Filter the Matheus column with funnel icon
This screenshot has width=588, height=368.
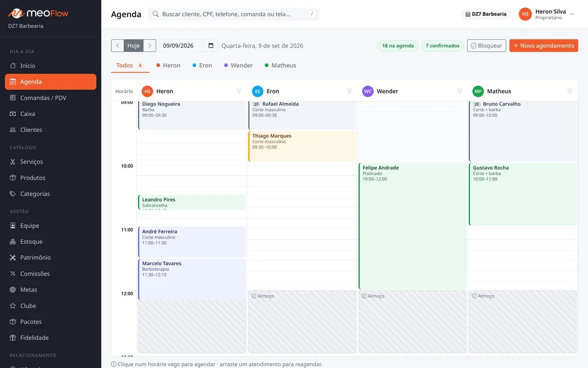tap(570, 91)
